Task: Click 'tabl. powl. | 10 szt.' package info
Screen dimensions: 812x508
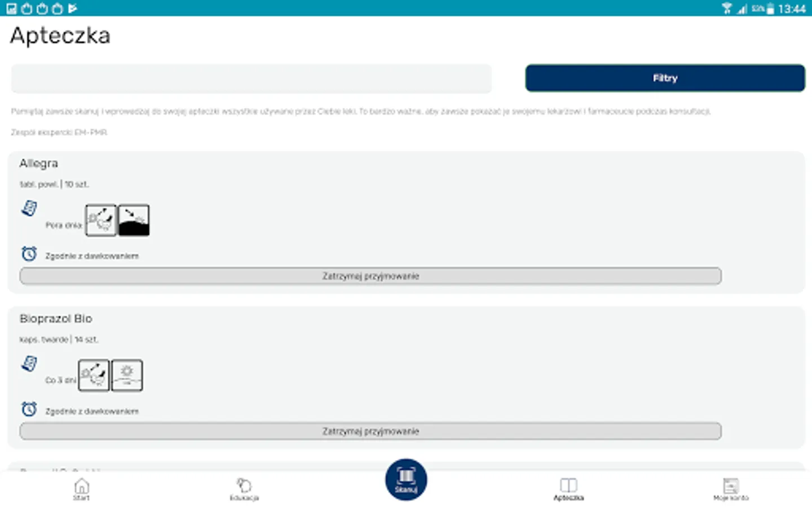Action: tap(54, 184)
